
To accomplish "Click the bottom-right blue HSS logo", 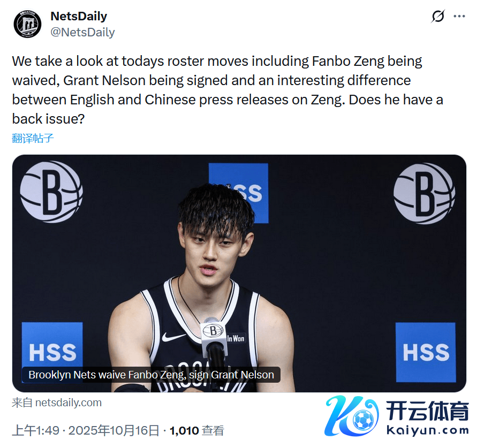I will coord(426,352).
